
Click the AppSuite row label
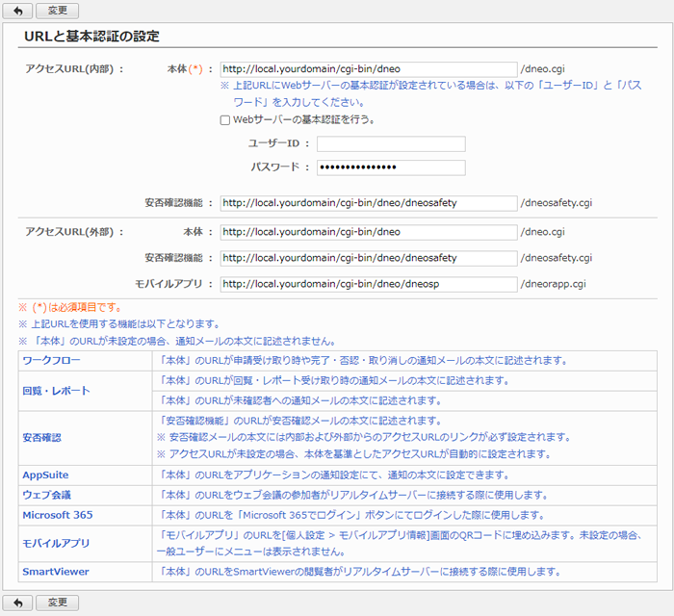point(45,475)
